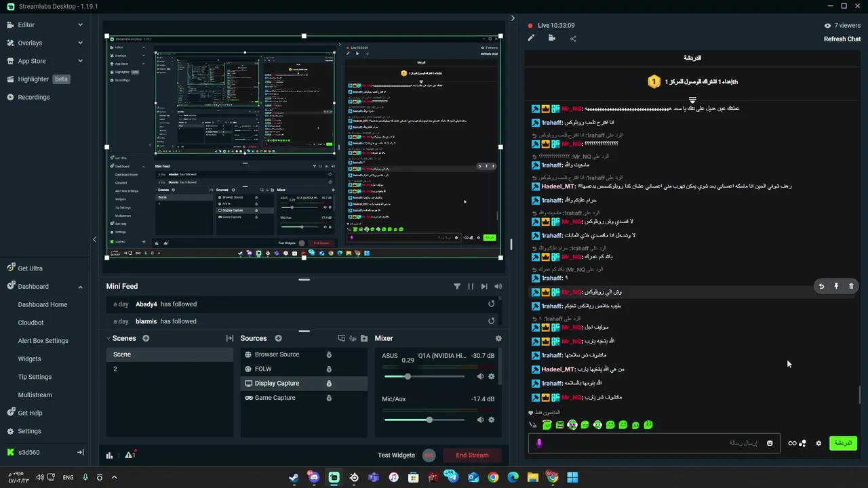868x488 pixels.
Task: Toggle lock on Game Capture source
Action: coord(329,398)
